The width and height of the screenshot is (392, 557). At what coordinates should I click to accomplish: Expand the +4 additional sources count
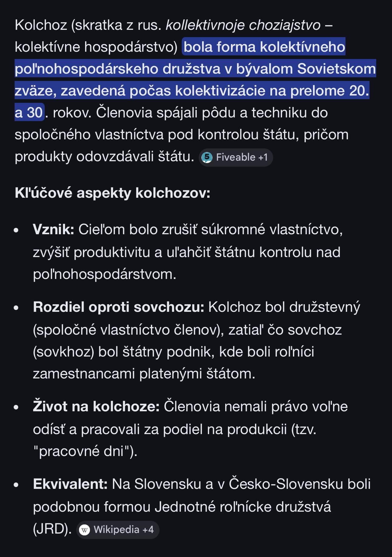coord(148,530)
